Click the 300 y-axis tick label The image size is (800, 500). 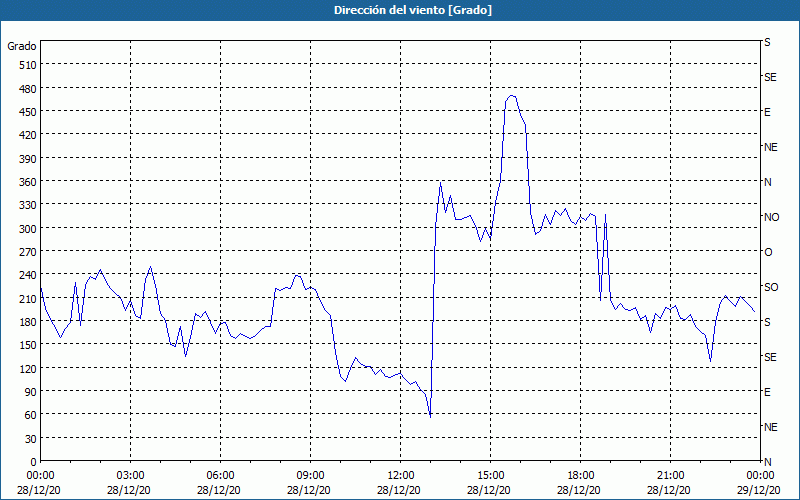pyautogui.click(x=28, y=229)
